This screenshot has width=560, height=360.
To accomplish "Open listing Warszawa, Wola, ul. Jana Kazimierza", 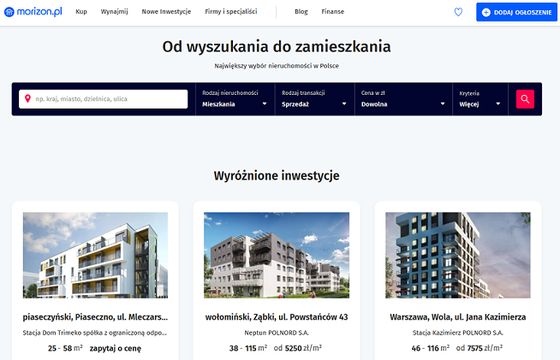I will (x=458, y=317).
